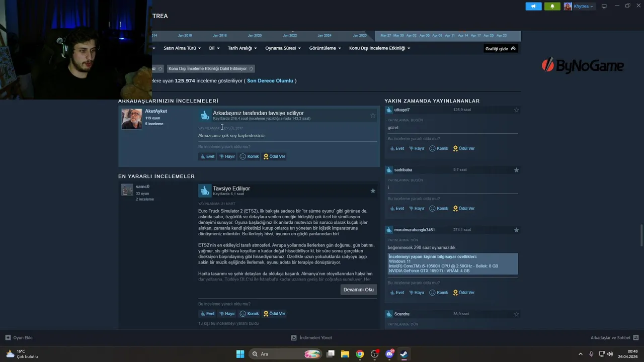Click the Ara search box on the taskbar
The width and height of the screenshot is (644, 362).
[286, 354]
